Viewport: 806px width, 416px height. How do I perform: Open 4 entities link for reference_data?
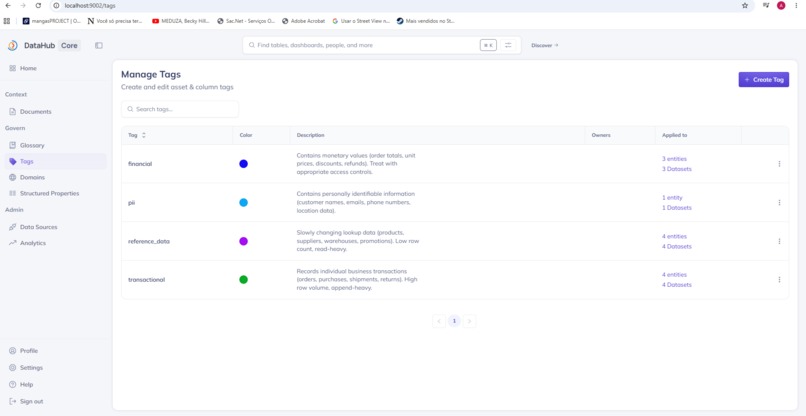(674, 237)
